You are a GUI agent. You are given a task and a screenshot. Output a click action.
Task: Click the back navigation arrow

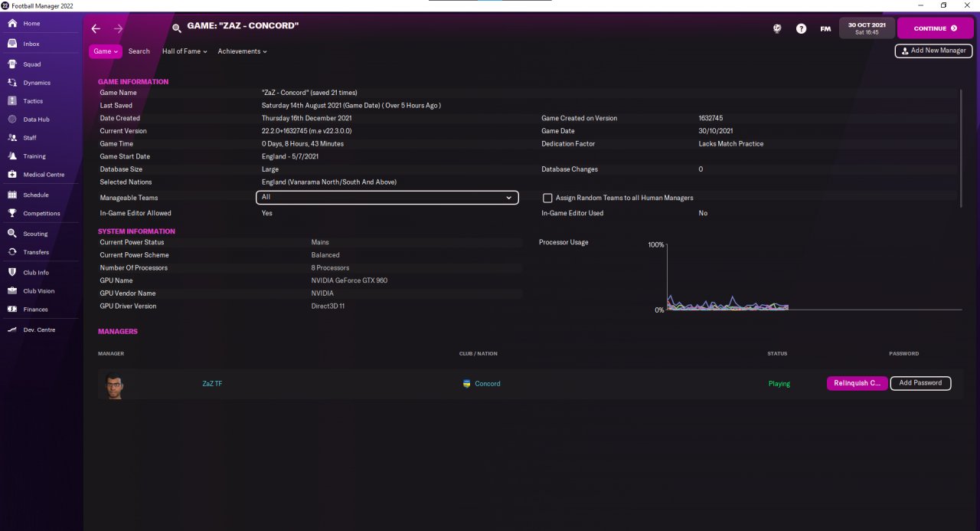click(96, 28)
